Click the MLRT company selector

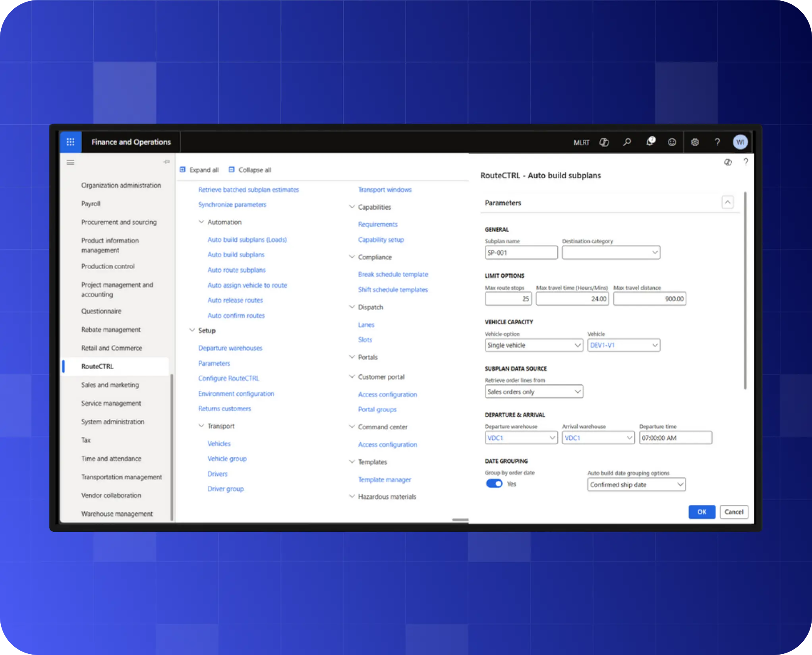[x=582, y=143]
